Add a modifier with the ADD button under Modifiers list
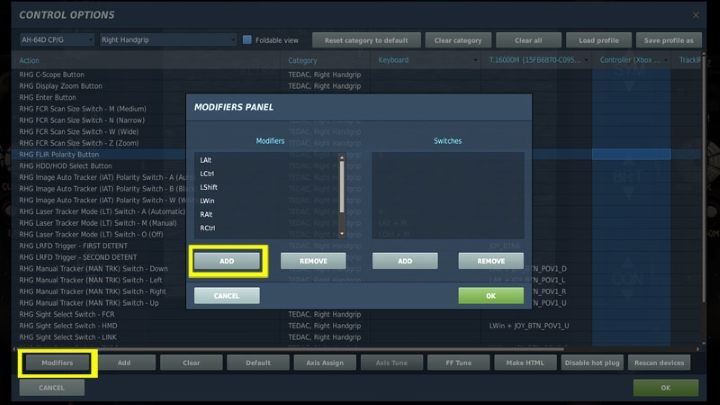 tap(227, 261)
